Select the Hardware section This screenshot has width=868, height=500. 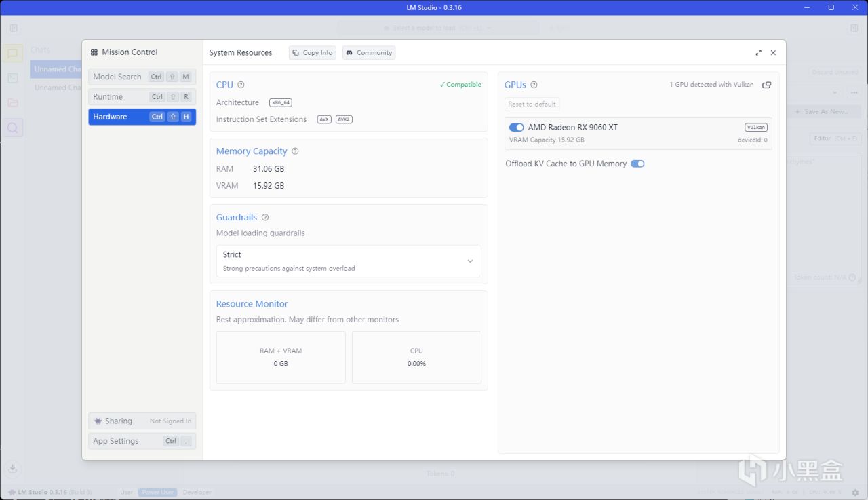[142, 117]
